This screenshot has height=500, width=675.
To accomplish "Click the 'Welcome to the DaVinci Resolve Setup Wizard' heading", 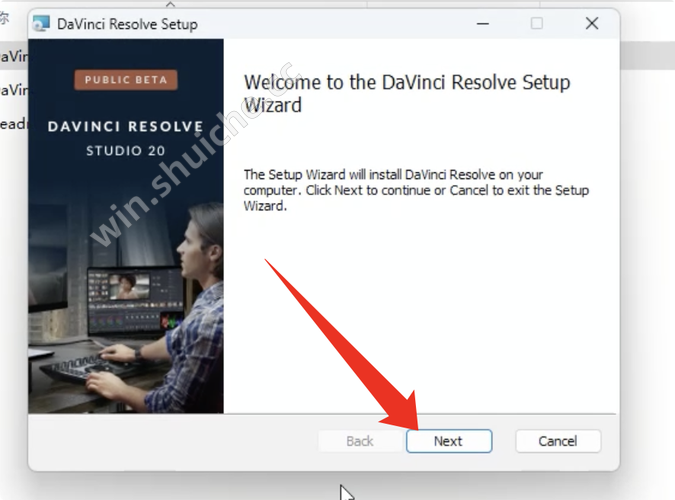I will coord(407,93).
